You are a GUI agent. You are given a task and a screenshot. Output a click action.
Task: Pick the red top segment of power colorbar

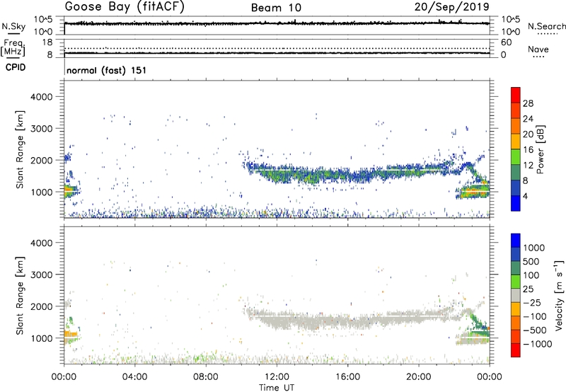pos(516,95)
